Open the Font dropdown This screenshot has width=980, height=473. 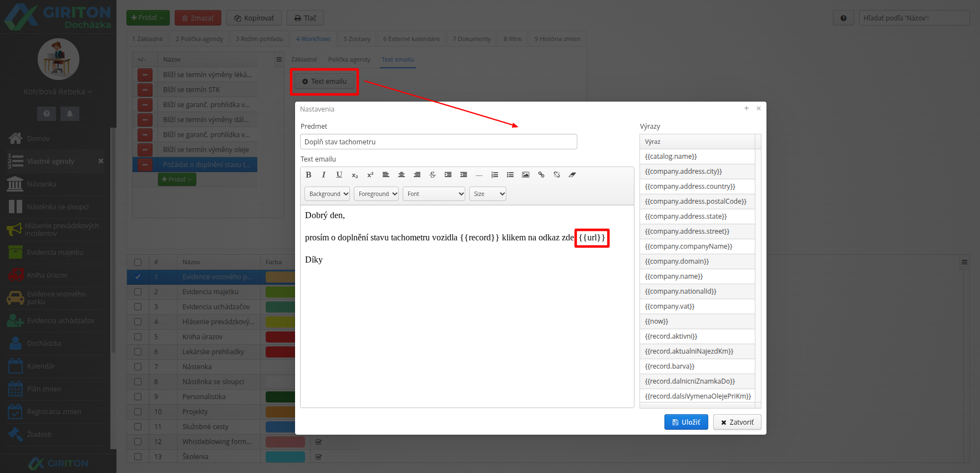(434, 194)
